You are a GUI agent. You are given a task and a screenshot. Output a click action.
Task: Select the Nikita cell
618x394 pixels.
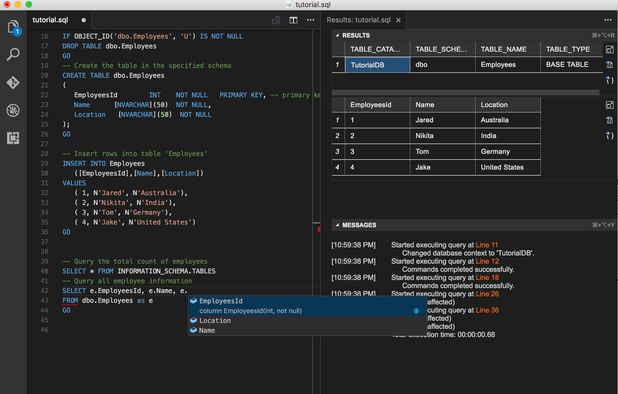point(443,136)
